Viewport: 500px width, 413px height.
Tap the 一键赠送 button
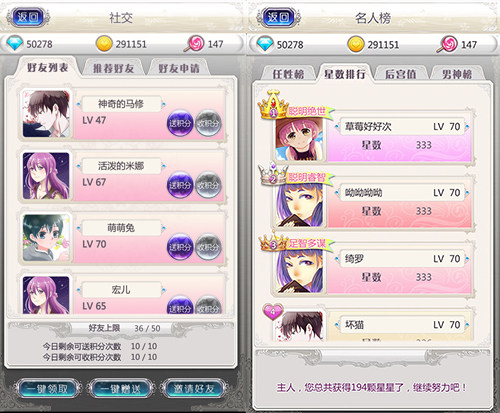pyautogui.click(x=121, y=389)
